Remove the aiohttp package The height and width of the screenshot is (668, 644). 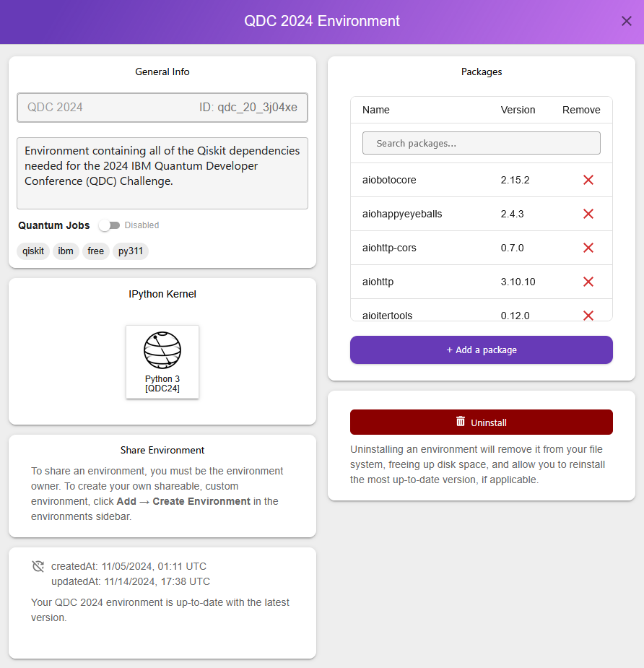pos(588,282)
